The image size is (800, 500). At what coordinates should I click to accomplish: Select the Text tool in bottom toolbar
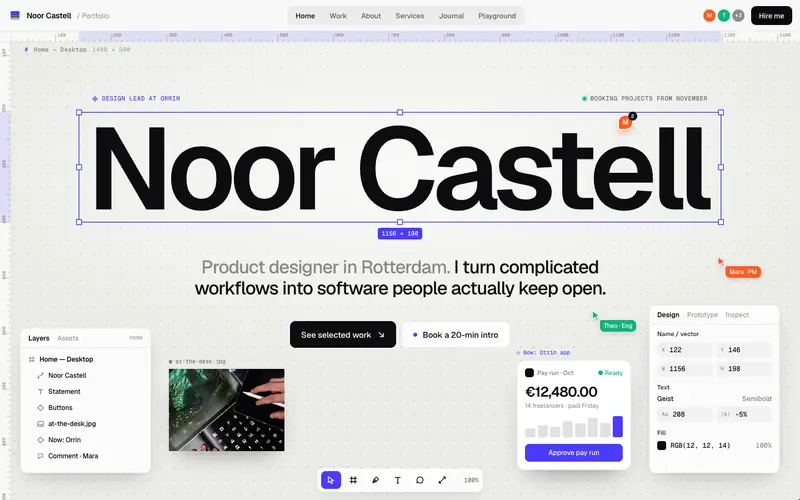tap(397, 480)
